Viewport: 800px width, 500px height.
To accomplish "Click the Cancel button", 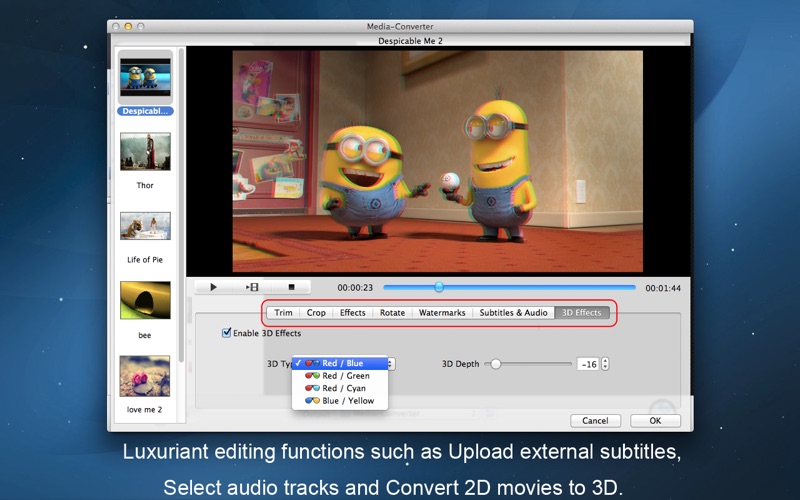I will click(595, 420).
